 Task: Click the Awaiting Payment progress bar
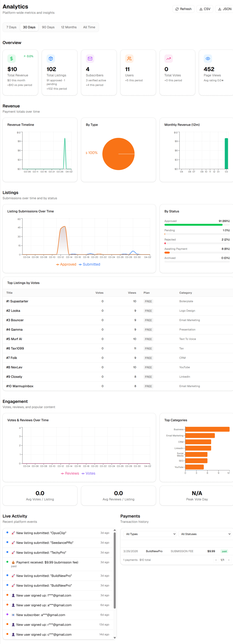click(197, 252)
